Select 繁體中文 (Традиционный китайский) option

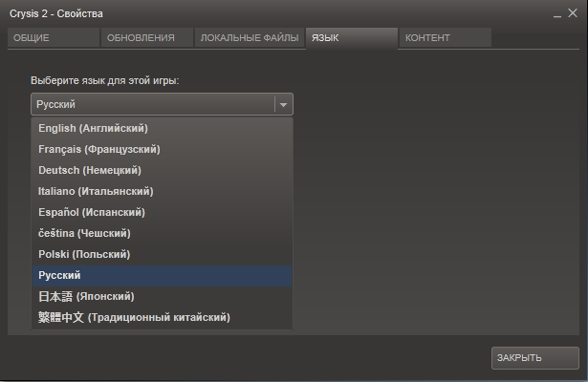click(162, 318)
